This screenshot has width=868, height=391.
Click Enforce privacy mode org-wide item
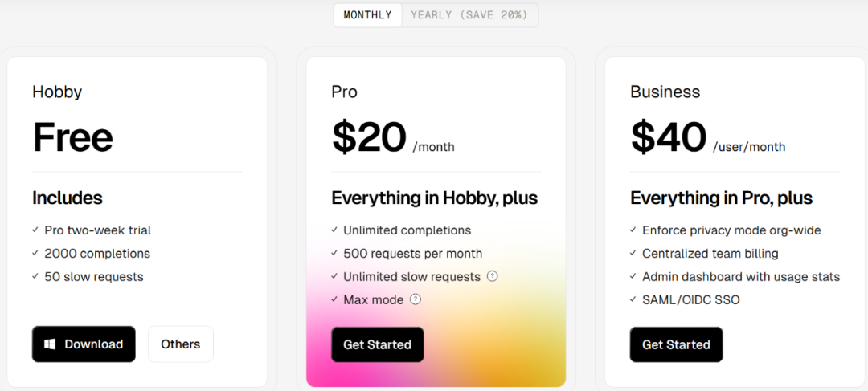[731, 230]
